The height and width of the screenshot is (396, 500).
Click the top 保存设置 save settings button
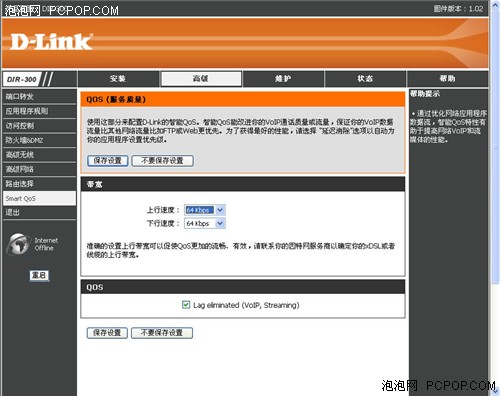[108, 161]
